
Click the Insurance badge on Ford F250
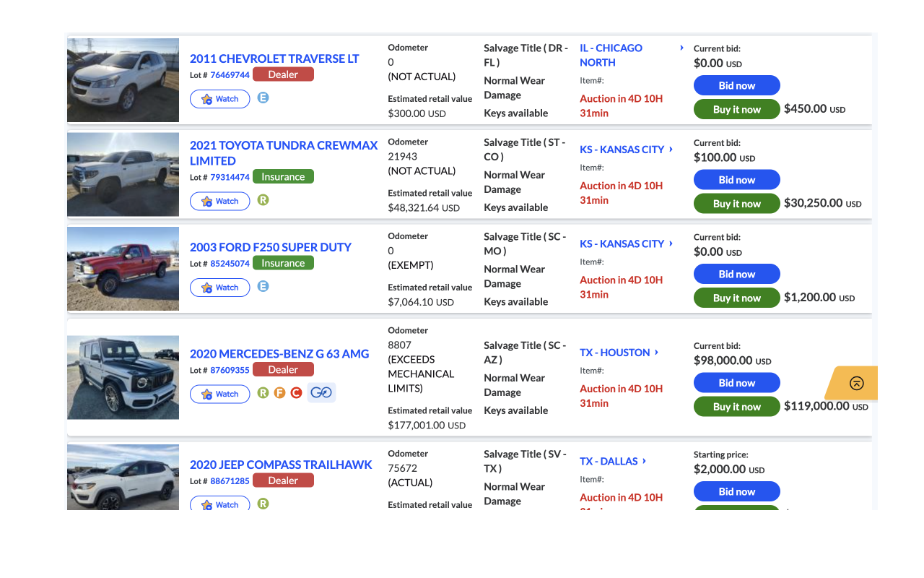(283, 263)
